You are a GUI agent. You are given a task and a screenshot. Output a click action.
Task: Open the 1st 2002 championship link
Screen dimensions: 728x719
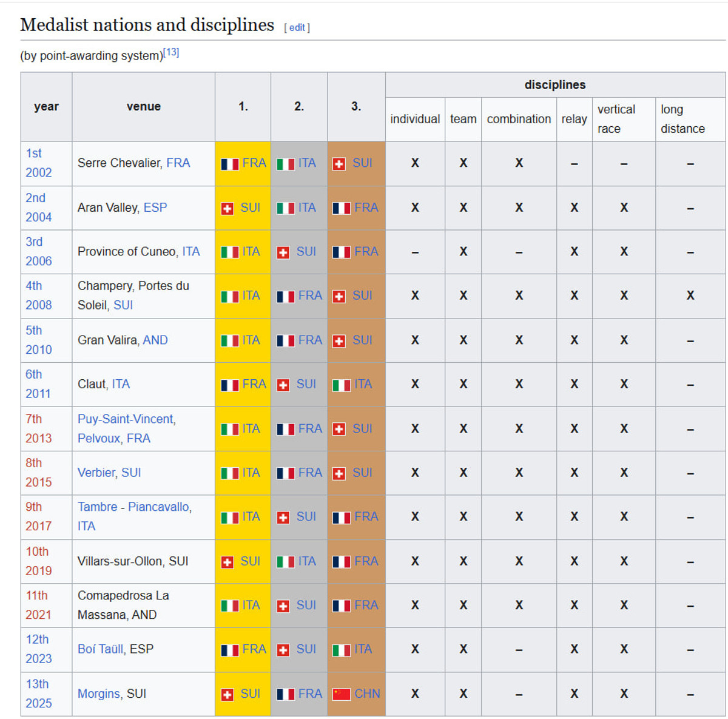point(33,154)
